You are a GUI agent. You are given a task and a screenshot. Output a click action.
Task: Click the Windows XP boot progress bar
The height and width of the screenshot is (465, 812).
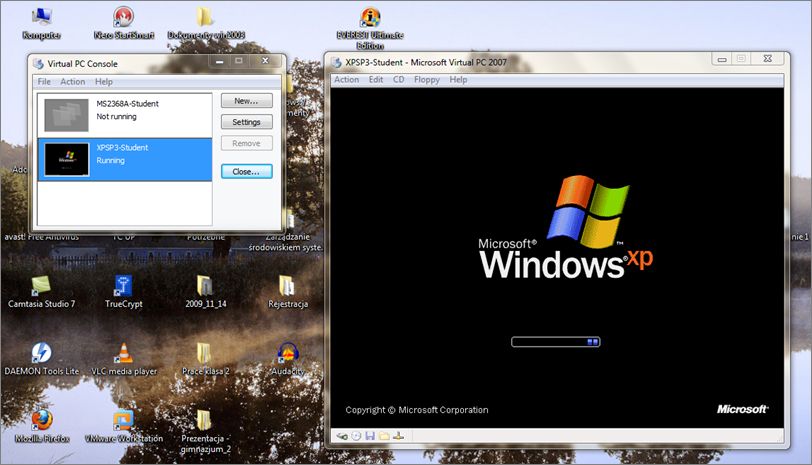click(555, 342)
